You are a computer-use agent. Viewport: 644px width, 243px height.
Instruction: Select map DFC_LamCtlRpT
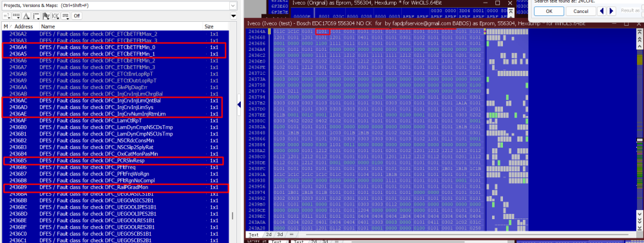[115, 121]
